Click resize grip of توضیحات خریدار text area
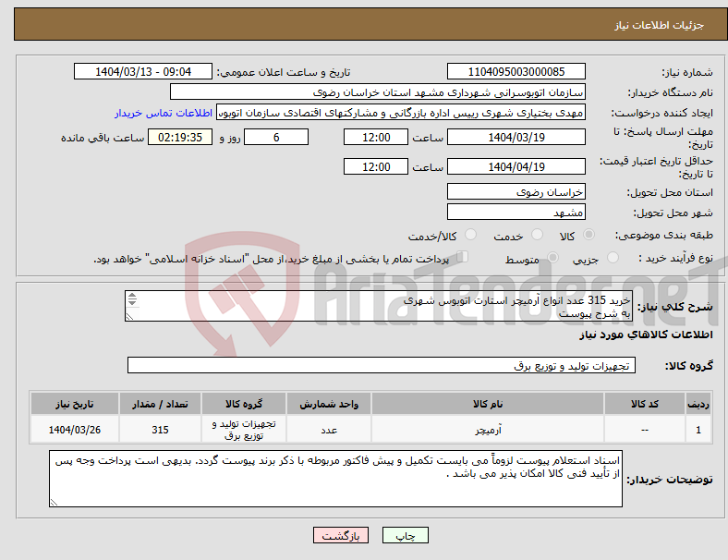The image size is (728, 560). point(54,503)
